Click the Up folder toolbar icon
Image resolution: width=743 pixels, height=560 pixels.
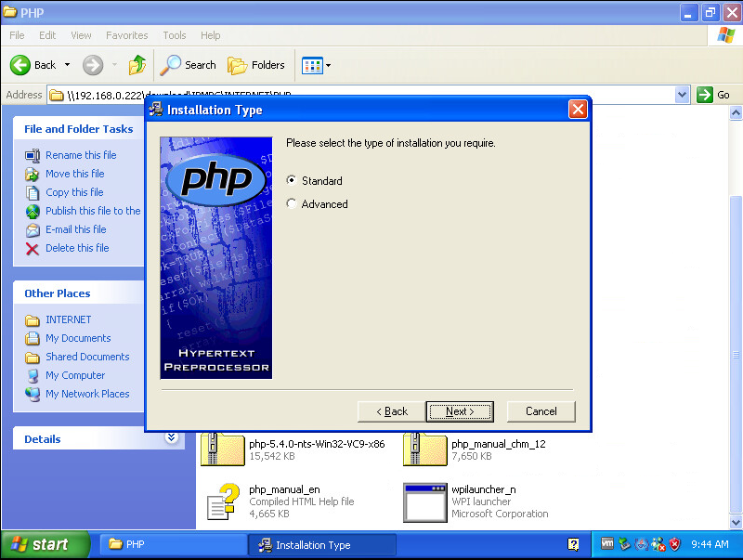click(x=137, y=65)
